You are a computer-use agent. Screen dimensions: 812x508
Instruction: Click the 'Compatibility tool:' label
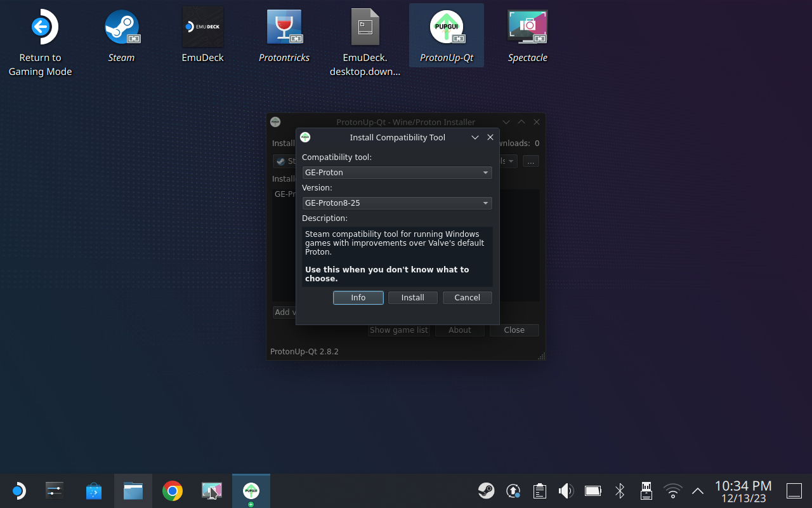click(x=337, y=157)
